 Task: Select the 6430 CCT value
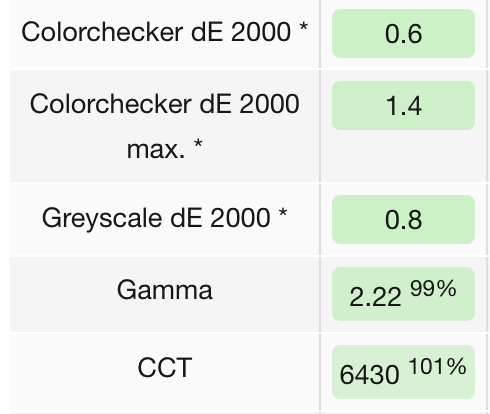pos(369,375)
